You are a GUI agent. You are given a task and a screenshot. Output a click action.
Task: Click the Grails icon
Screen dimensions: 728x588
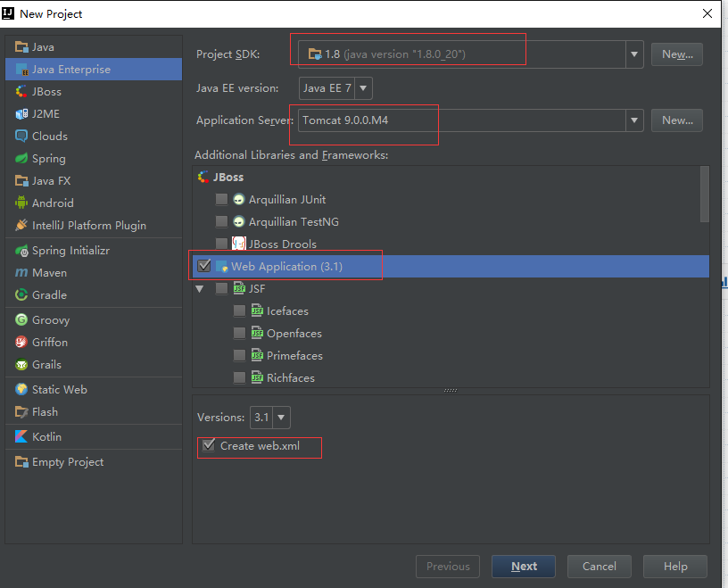click(21, 365)
